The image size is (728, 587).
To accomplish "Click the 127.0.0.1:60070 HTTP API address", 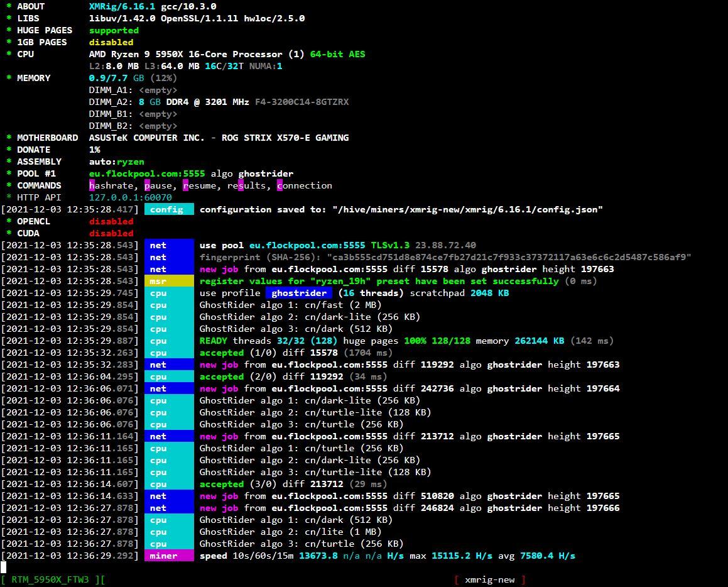I will tap(131, 198).
